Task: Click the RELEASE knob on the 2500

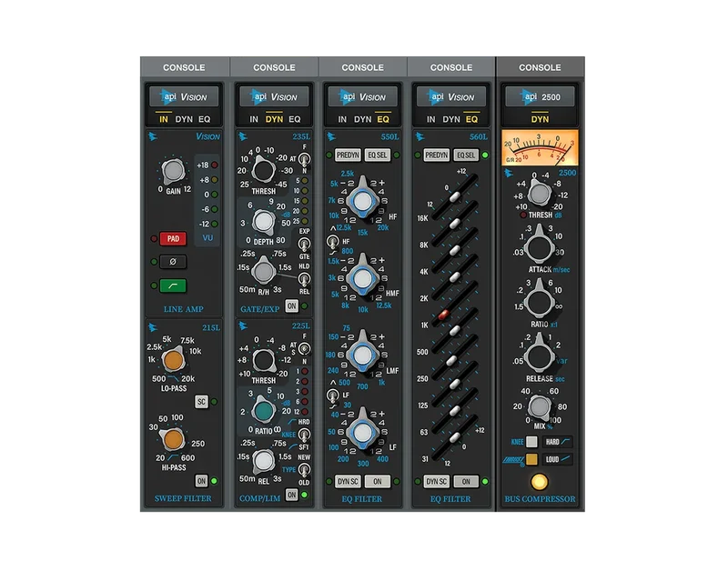Action: coord(539,355)
